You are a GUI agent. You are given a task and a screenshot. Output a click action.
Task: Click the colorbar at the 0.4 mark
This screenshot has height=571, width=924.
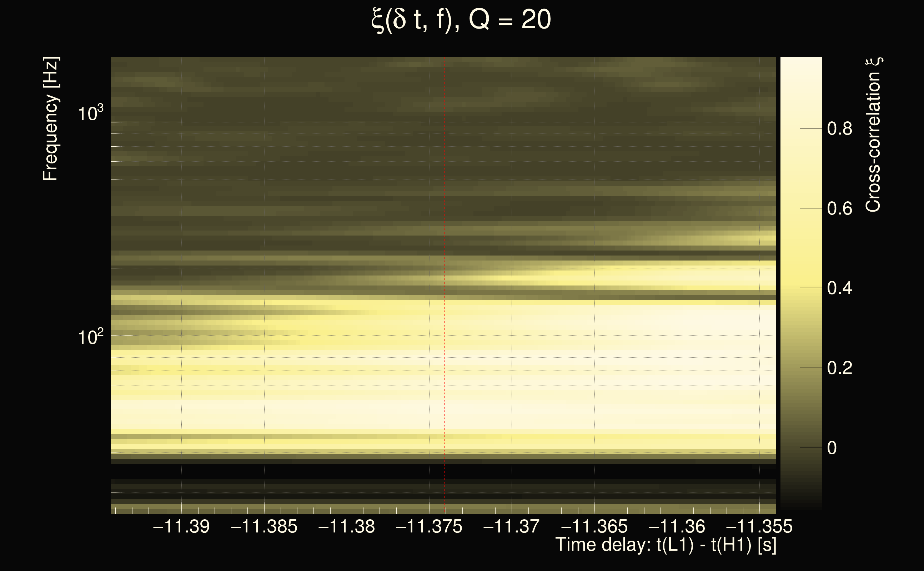(x=801, y=288)
